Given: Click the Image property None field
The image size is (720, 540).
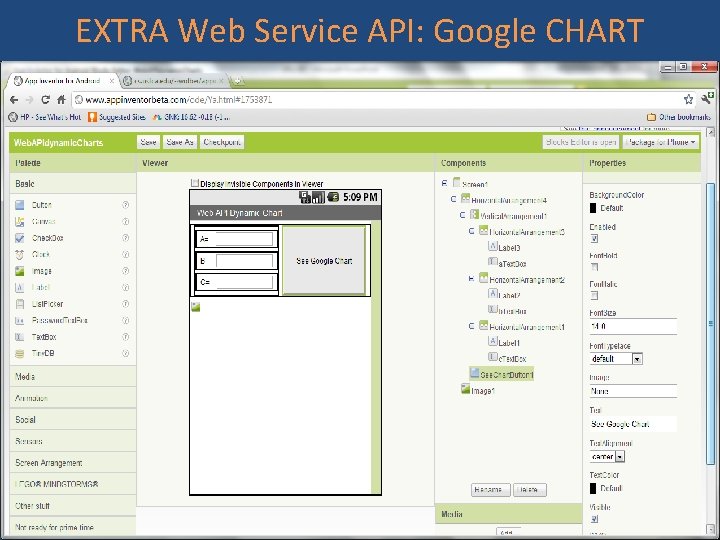Looking at the screenshot, I should (633, 391).
